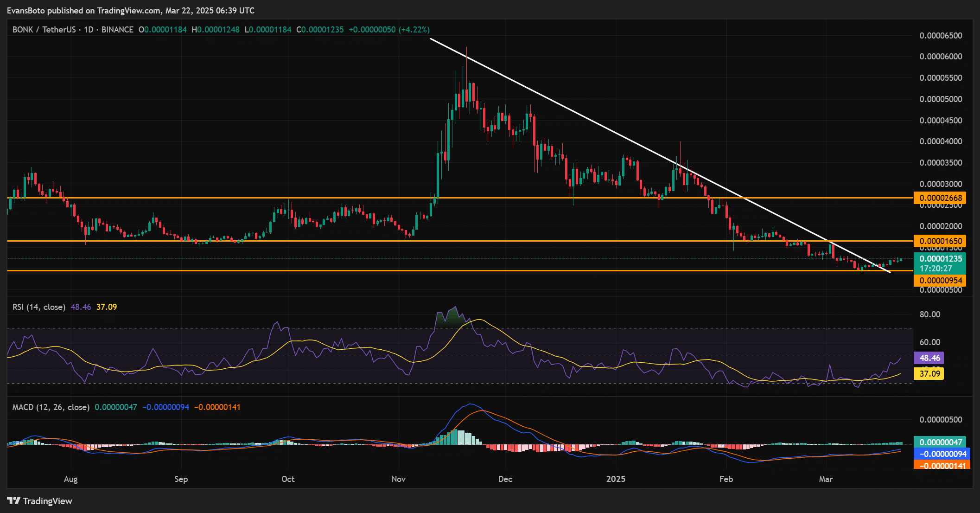Click the TradingView logo at the bottom
The height and width of the screenshot is (513, 980).
coord(40,501)
